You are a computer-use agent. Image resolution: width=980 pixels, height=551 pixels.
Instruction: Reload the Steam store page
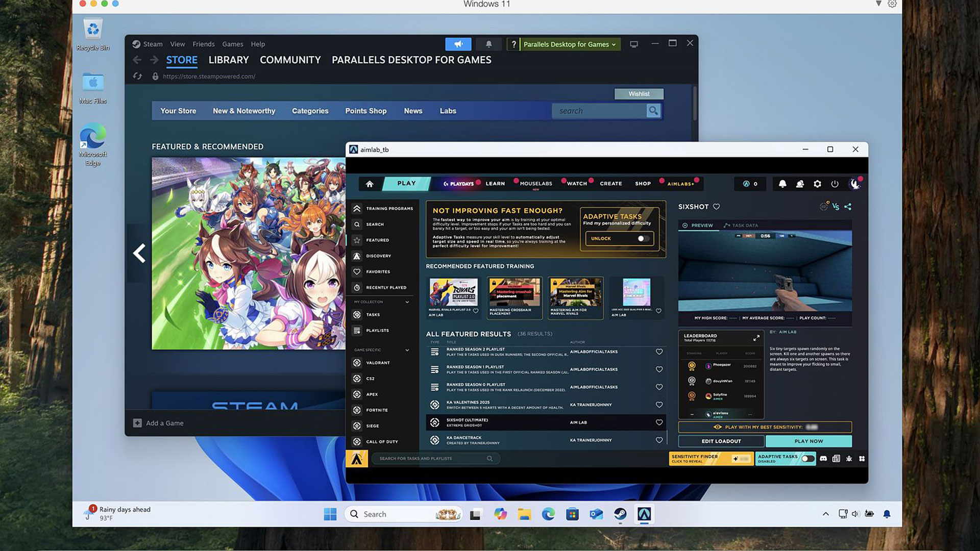137,76
